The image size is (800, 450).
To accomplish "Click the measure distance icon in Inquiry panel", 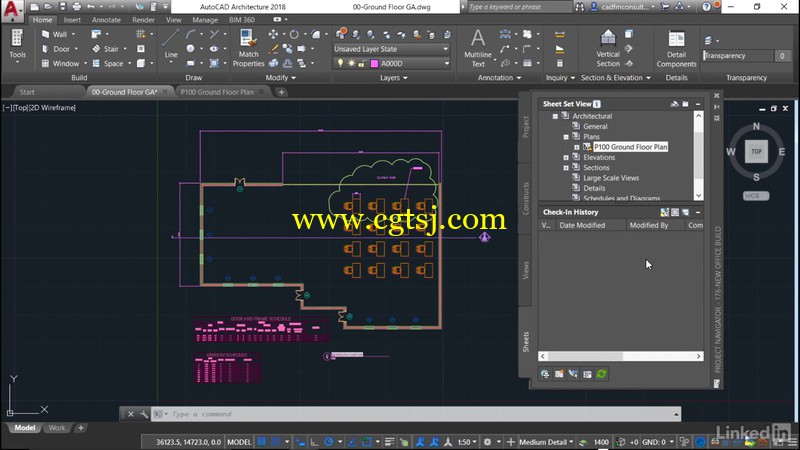I will (x=560, y=34).
